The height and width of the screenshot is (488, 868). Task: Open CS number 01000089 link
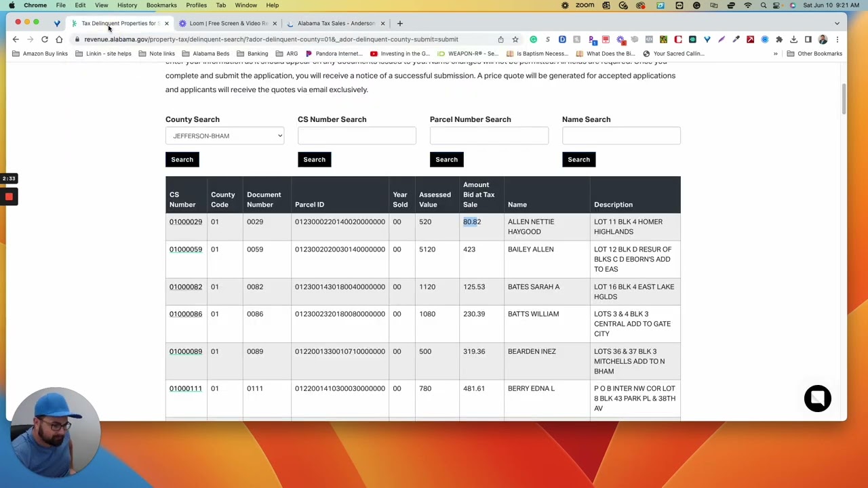186,351
